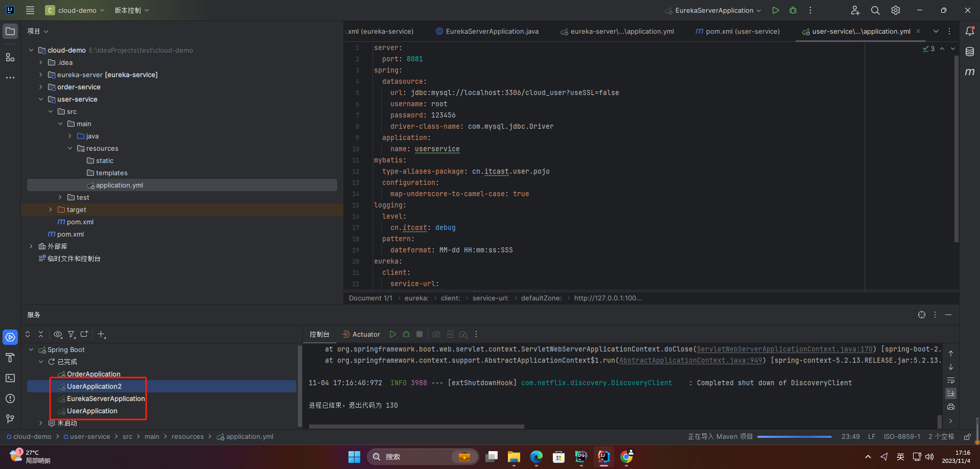Toggle Services view options eye icon
Image resolution: width=980 pixels, height=469 pixels.
[x=58, y=334]
